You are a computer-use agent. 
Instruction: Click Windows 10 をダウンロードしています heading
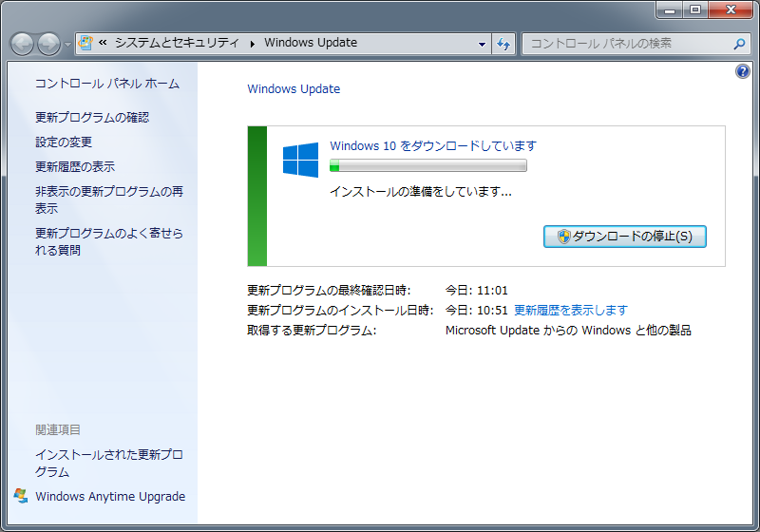[433, 146]
